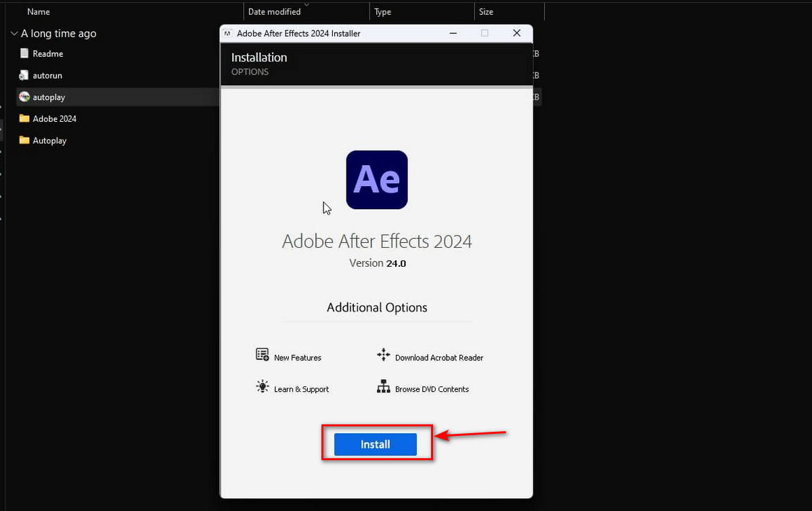Open the New Features icon

263,355
